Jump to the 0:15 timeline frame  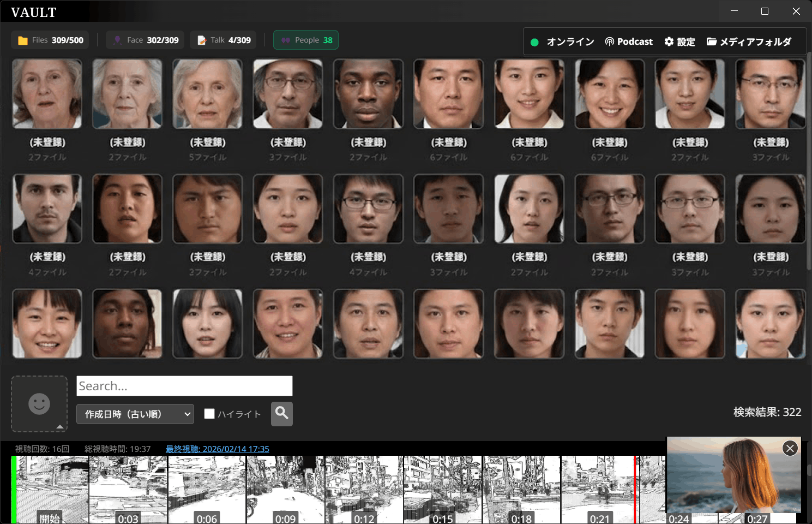coord(442,490)
